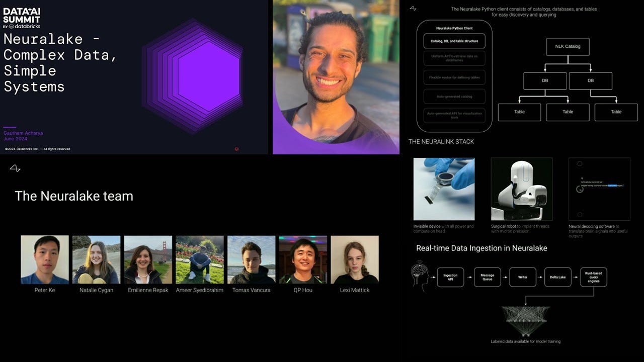The image size is (644, 362).
Task: Click the 'Peter Ke' name label
Action: click(45, 290)
